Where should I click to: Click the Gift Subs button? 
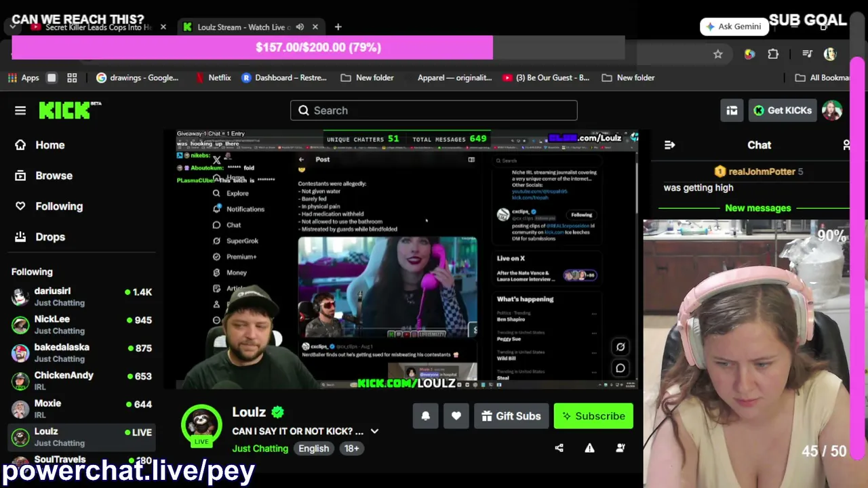tap(511, 416)
